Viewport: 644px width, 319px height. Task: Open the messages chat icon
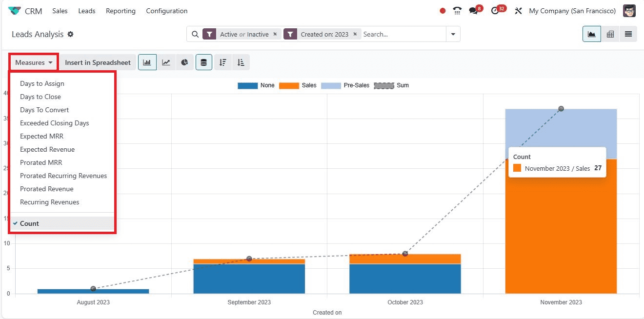(x=473, y=11)
